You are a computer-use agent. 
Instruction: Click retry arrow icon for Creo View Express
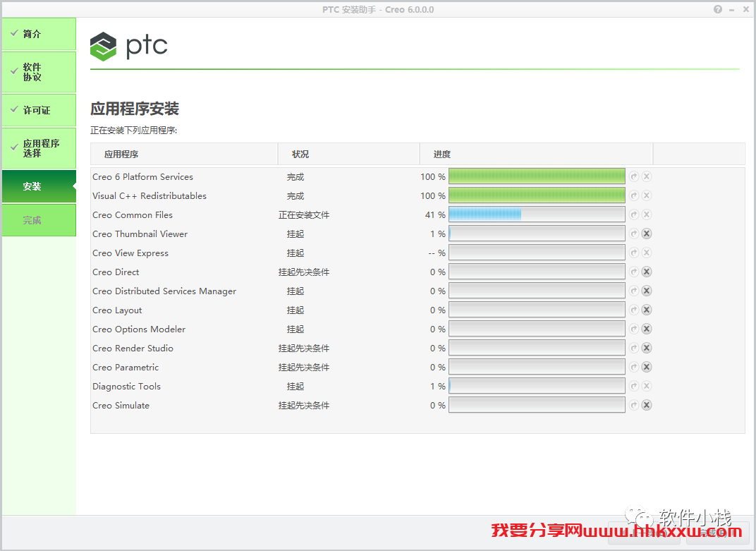[634, 253]
